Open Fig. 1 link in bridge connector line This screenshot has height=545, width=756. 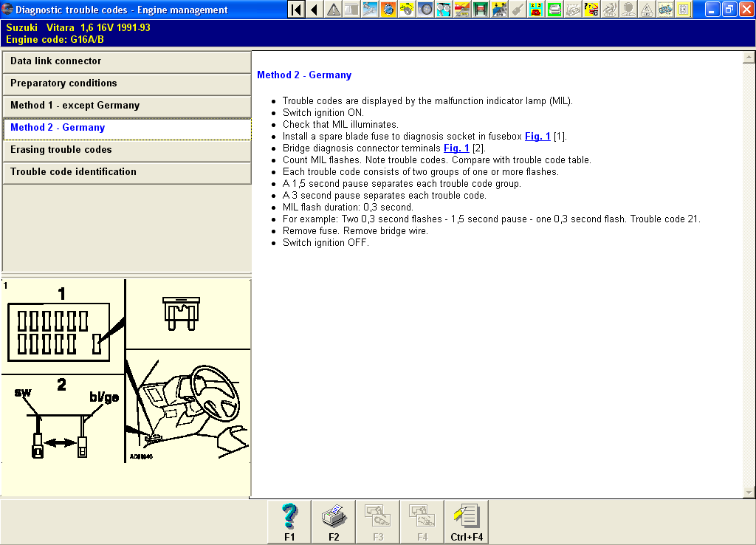456,148
